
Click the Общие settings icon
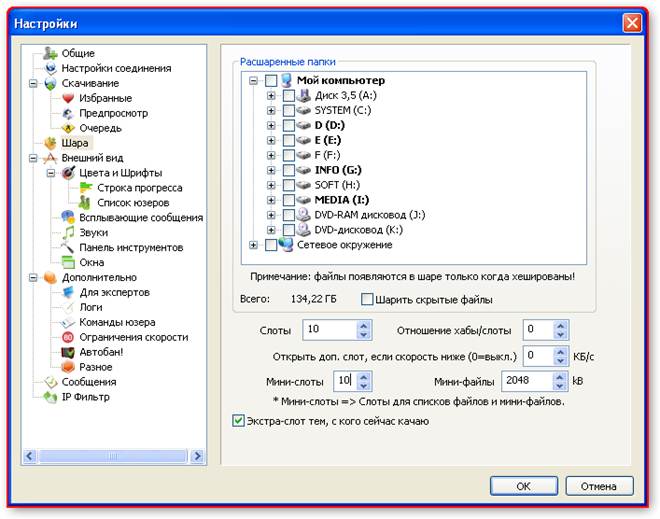click(51, 53)
